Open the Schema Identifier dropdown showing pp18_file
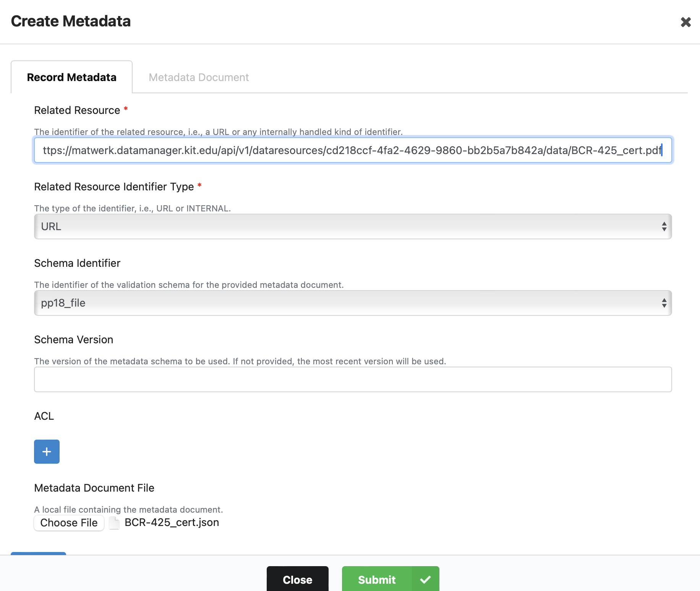700x591 pixels. (x=353, y=303)
